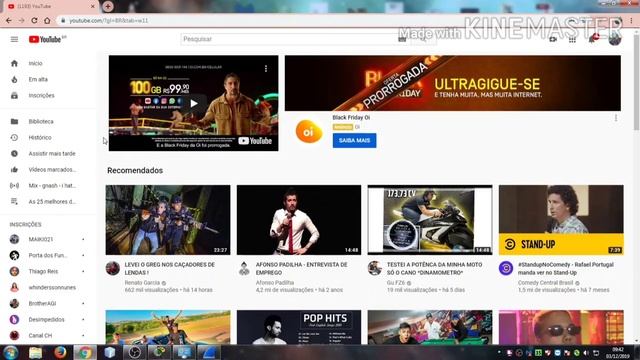Viewport: 640px width, 360px height.
Task: Open the hamburger guide menu
Action: point(14,39)
